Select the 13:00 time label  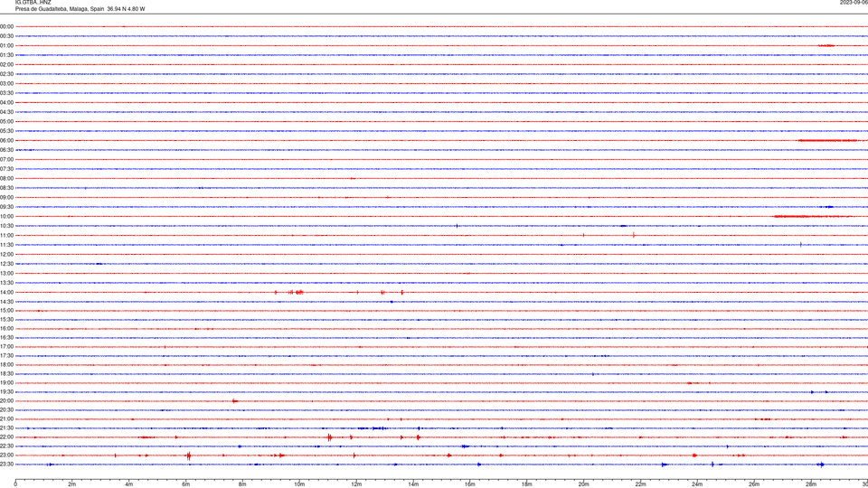(6, 273)
